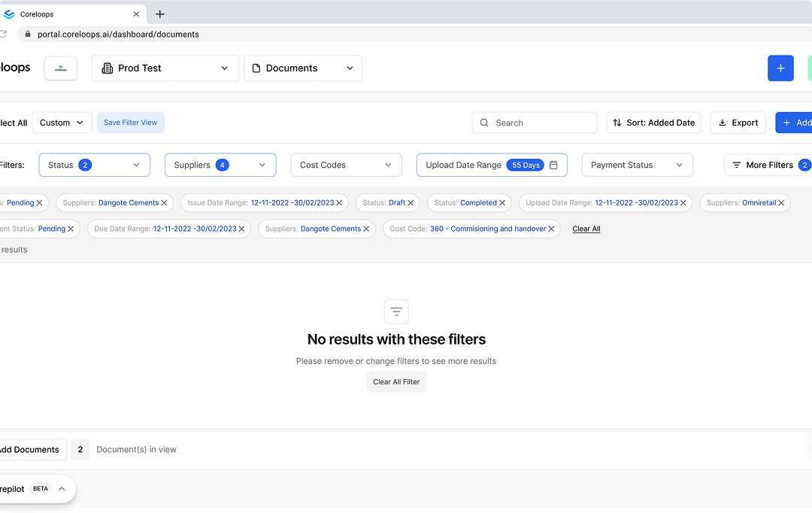Click the 55 Days badge
This screenshot has width=812, height=513.
point(525,165)
